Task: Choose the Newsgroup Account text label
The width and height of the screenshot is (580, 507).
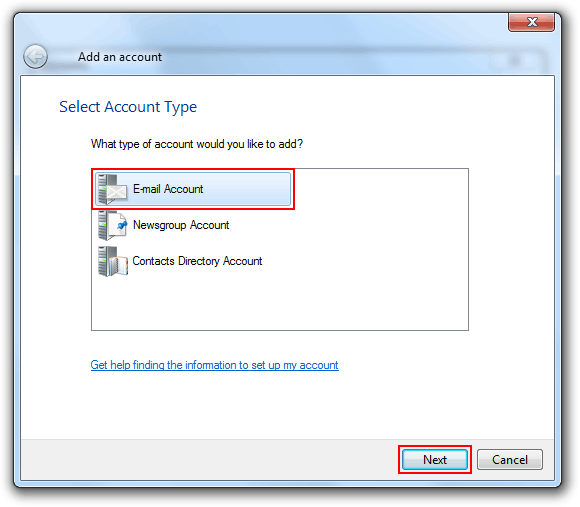Action: pyautogui.click(x=181, y=225)
